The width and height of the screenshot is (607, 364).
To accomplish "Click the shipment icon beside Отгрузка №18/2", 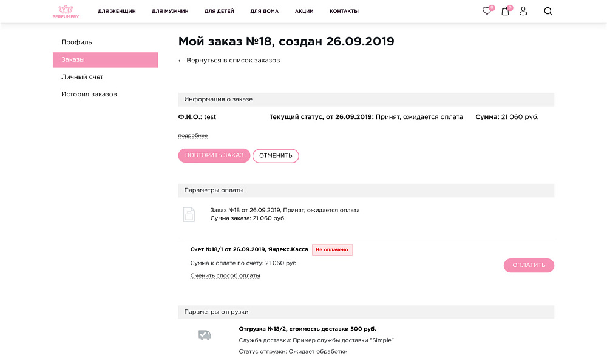I will coord(205,334).
